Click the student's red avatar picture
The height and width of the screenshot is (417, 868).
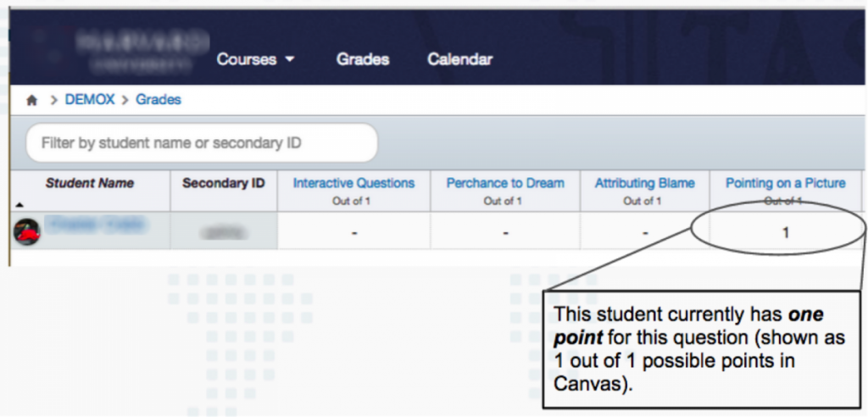(x=27, y=231)
